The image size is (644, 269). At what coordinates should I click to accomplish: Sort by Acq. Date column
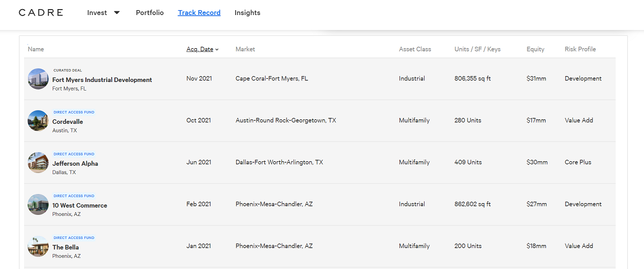tap(200, 49)
